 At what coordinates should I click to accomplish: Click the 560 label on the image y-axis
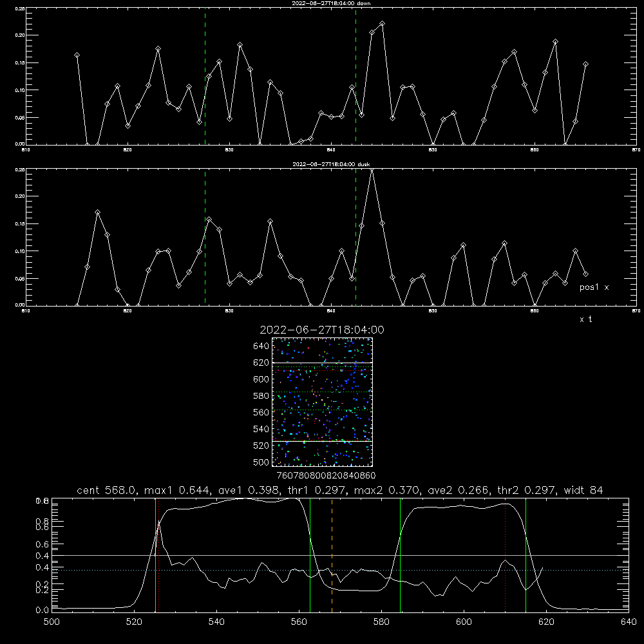tap(261, 412)
